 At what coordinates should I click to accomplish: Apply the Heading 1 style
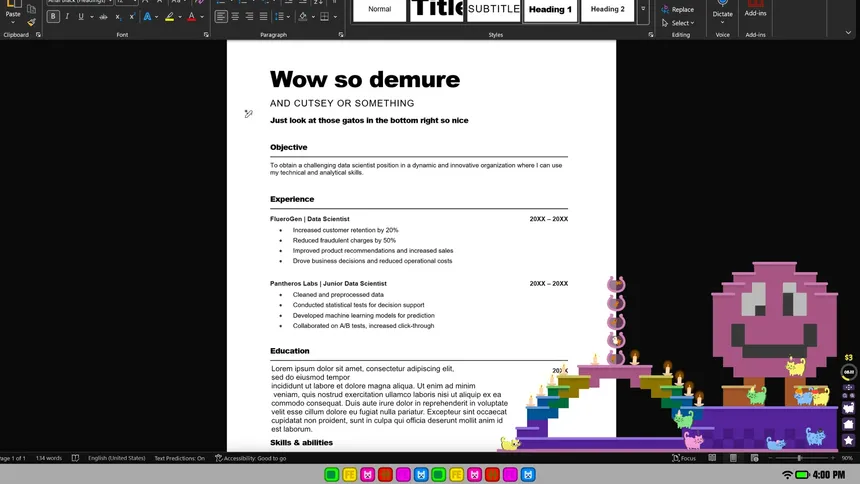550,10
